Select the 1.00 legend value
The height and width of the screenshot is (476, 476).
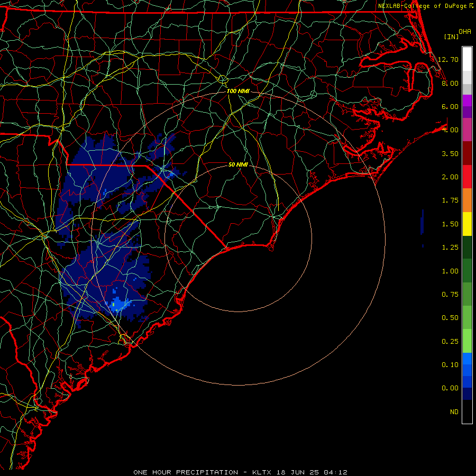(450, 271)
